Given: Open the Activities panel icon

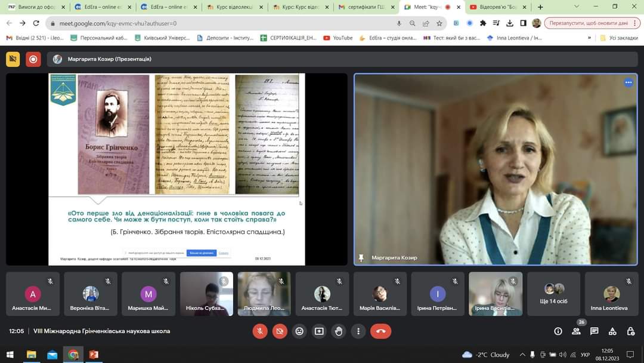Looking at the screenshot, I should (612, 331).
